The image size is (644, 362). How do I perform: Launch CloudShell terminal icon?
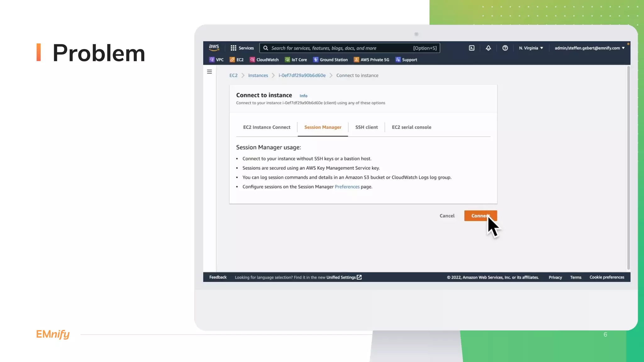472,48
